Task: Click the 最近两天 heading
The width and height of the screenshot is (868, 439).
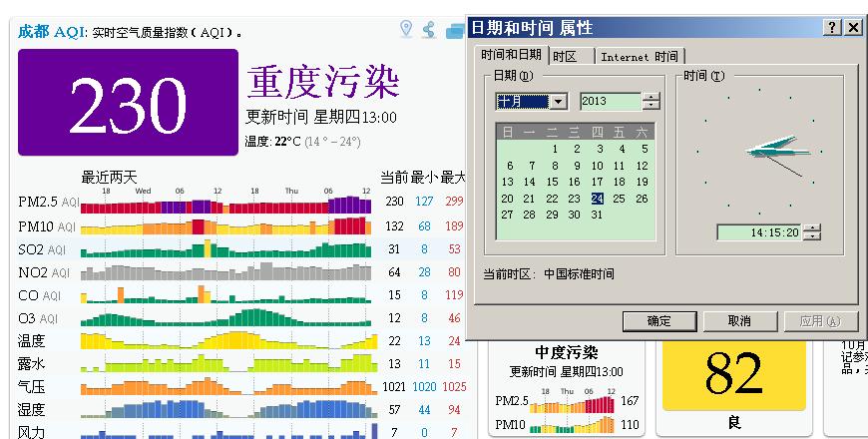Action: (109, 178)
